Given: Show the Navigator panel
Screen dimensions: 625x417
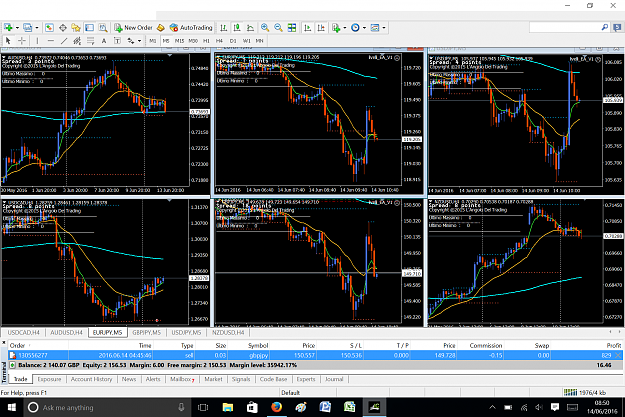Looking at the screenshot, I should [x=76, y=28].
